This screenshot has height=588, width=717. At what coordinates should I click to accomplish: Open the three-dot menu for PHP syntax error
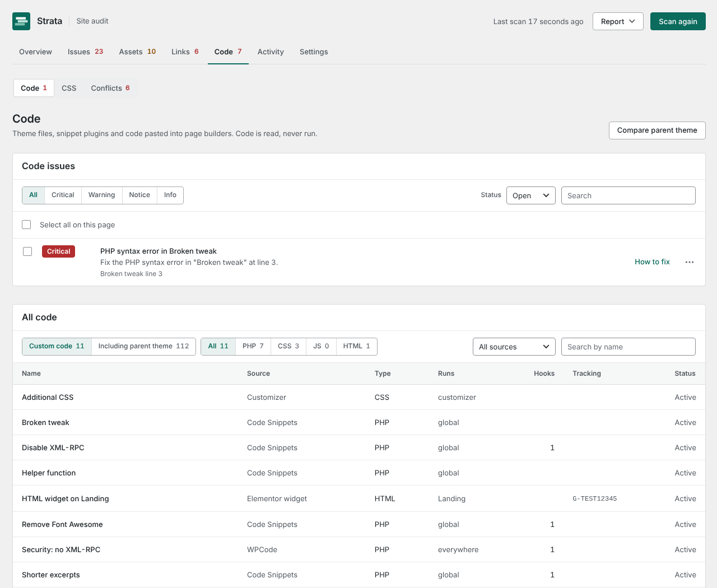pyautogui.click(x=690, y=262)
